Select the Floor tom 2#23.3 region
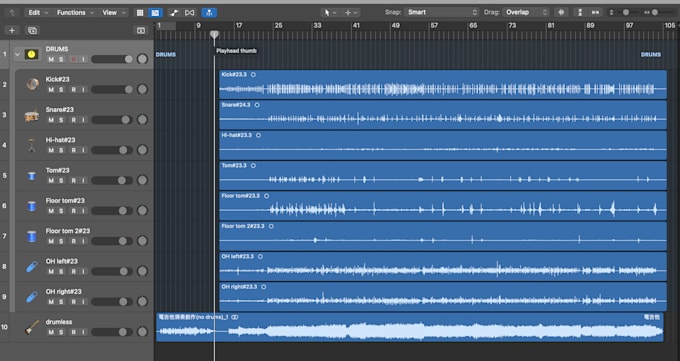Screen dimensions: 680x361 point(443,236)
